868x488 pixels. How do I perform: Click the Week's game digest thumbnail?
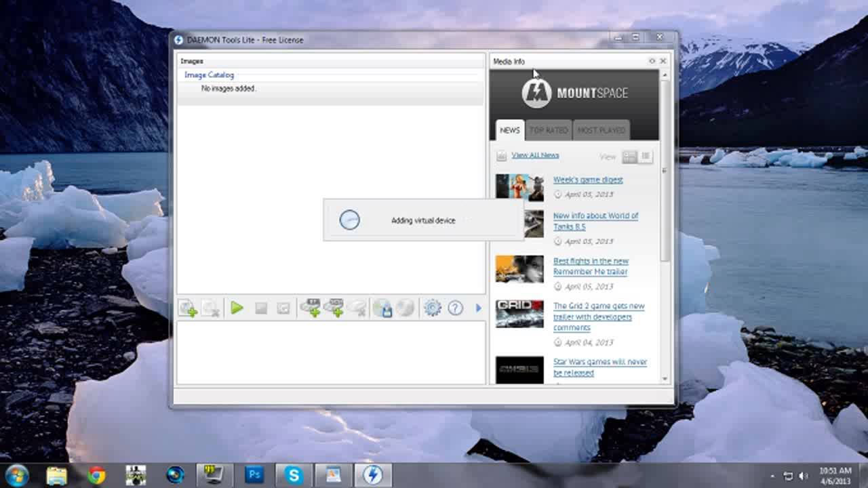click(x=519, y=187)
